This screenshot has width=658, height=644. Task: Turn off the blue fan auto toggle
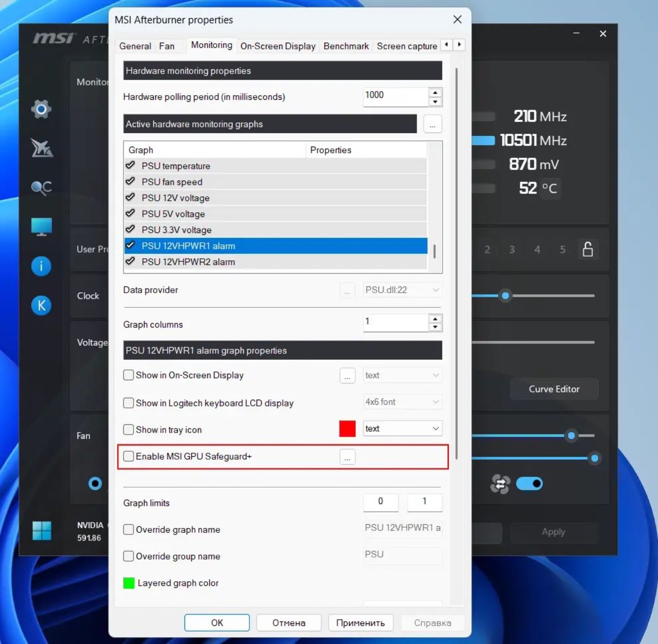pyautogui.click(x=529, y=484)
